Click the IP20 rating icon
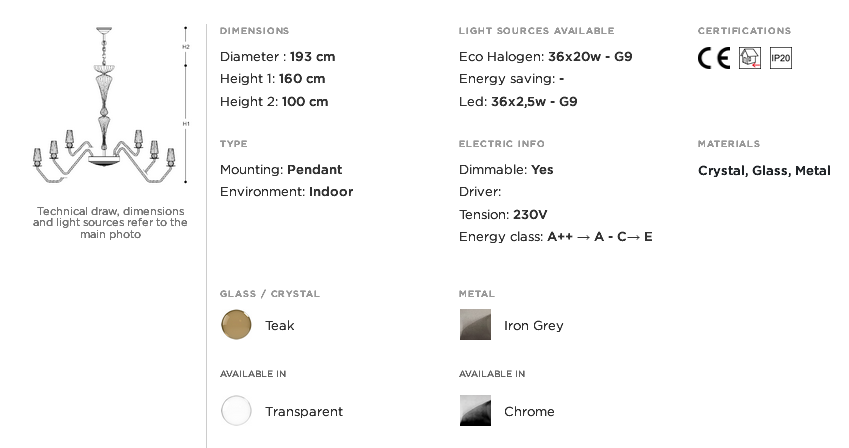849x448 pixels. pos(781,58)
